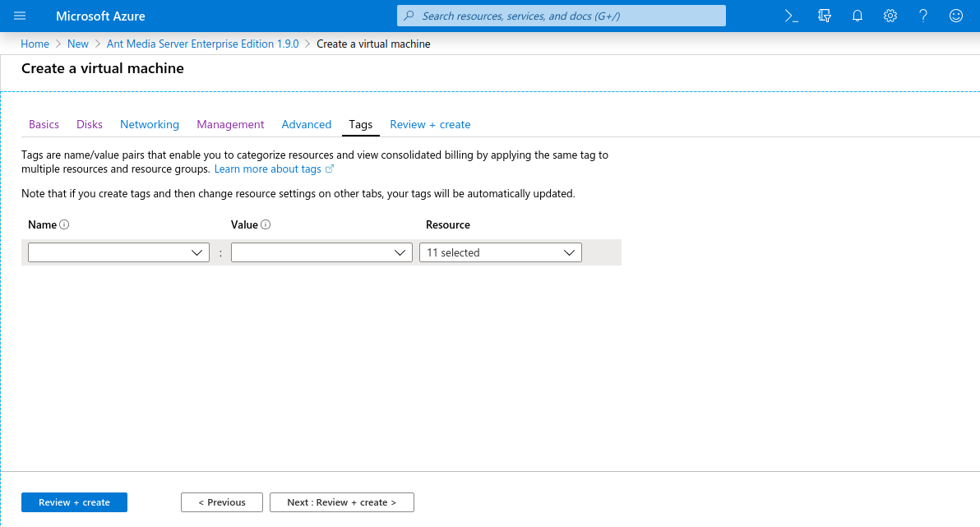Open the Azure portal hamburger menu
This screenshot has height=527, width=980.
pyautogui.click(x=20, y=16)
